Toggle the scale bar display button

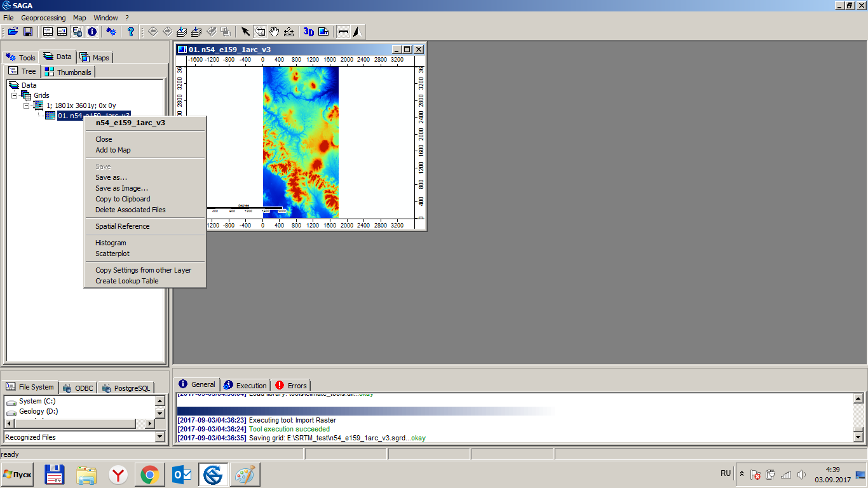(343, 32)
